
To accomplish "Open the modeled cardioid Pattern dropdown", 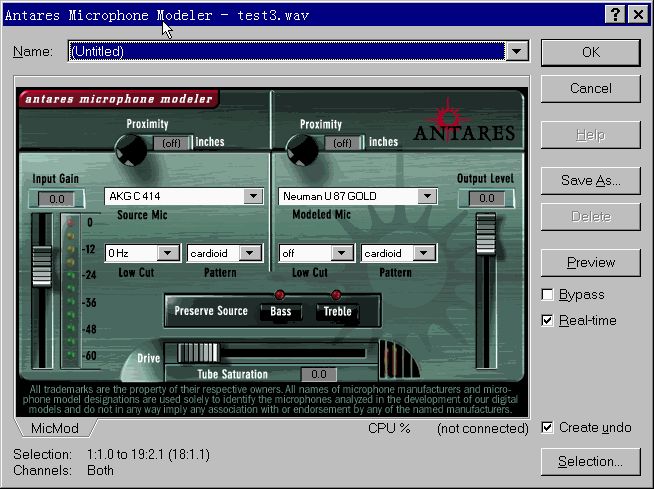I will click(x=424, y=253).
